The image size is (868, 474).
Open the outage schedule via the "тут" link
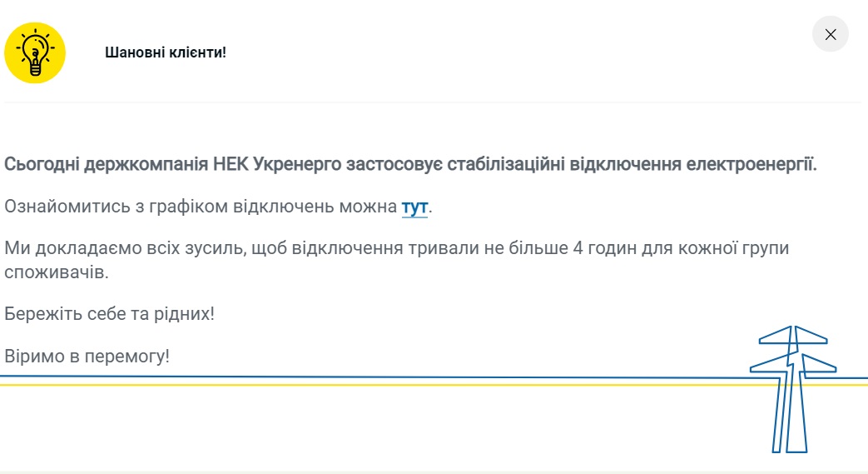414,207
